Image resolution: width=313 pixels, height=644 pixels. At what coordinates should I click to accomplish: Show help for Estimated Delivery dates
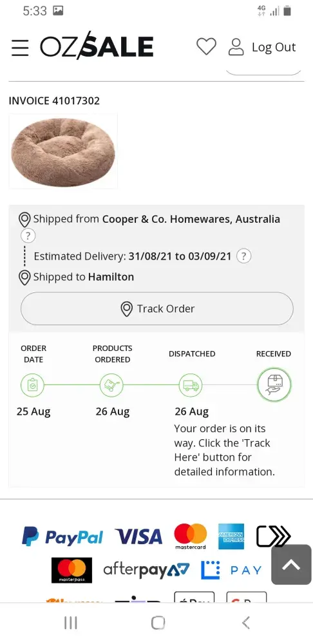click(x=244, y=256)
